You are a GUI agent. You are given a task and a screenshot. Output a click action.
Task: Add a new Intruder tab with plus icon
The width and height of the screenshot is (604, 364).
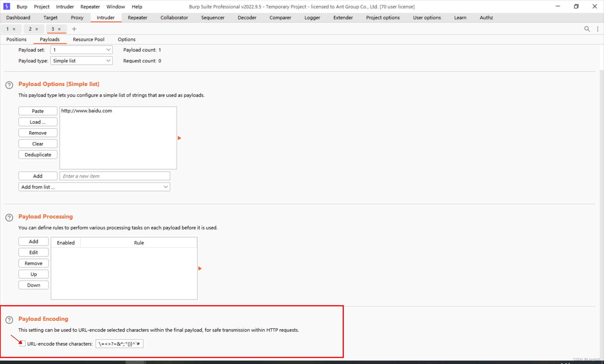74,29
